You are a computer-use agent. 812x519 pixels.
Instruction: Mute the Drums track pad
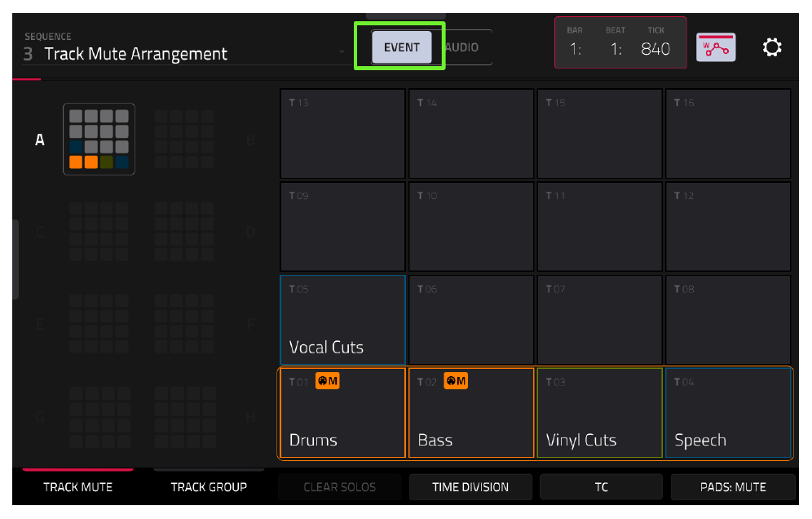[x=342, y=413]
